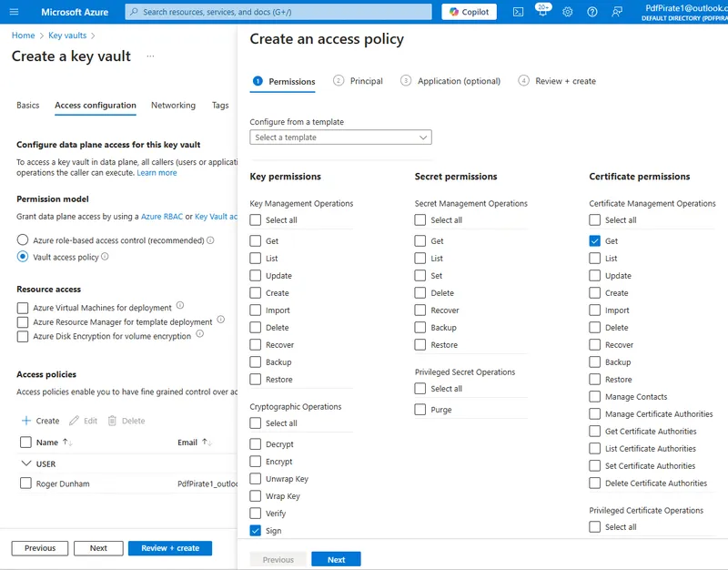Click the more options ellipsis beside title
The width and height of the screenshot is (728, 570).
150,56
